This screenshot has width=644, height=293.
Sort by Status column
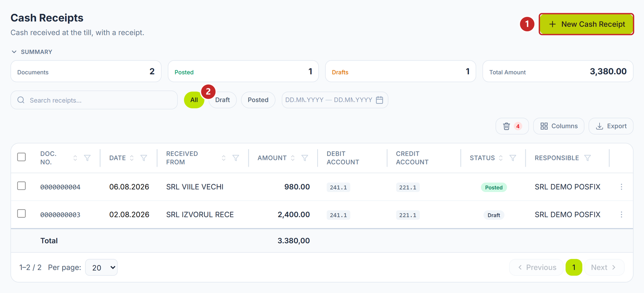pos(501,158)
